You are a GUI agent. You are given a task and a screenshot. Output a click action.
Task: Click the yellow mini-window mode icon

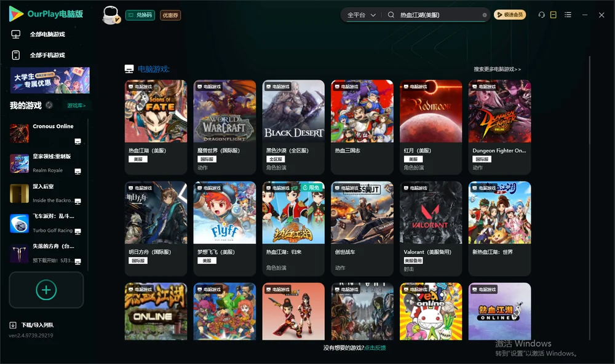click(553, 15)
